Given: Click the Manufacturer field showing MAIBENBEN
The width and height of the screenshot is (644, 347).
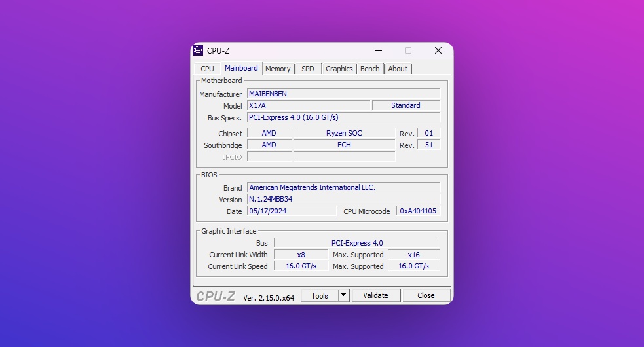Looking at the screenshot, I should point(343,94).
